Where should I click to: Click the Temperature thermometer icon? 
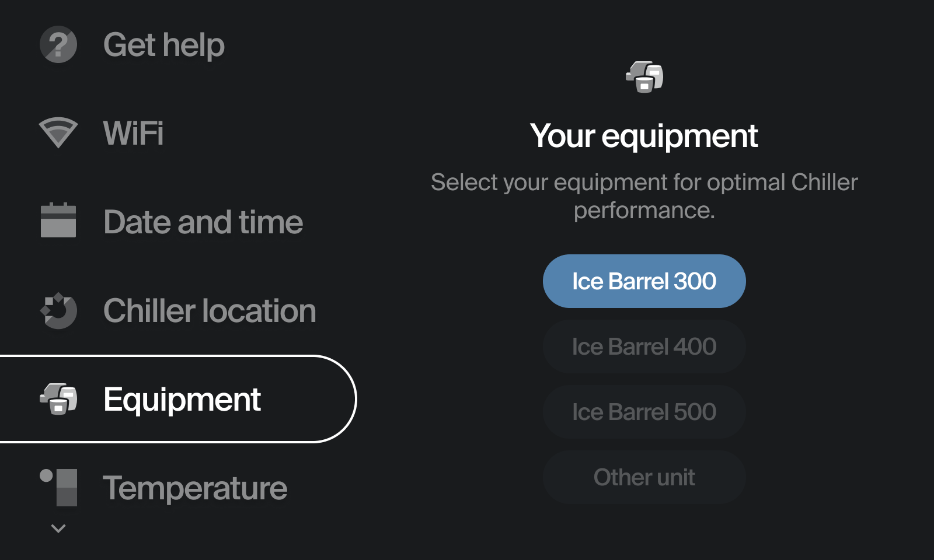(58, 487)
